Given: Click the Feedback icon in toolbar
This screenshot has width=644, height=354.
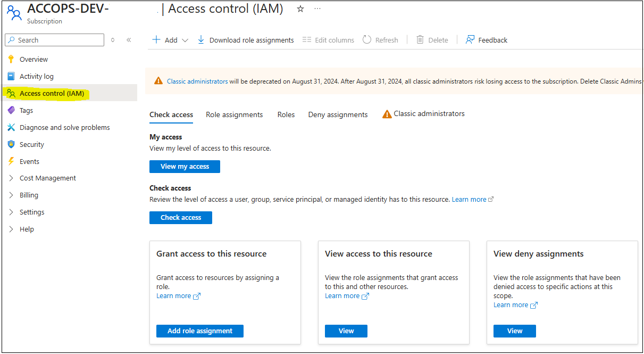Looking at the screenshot, I should pyautogui.click(x=470, y=40).
